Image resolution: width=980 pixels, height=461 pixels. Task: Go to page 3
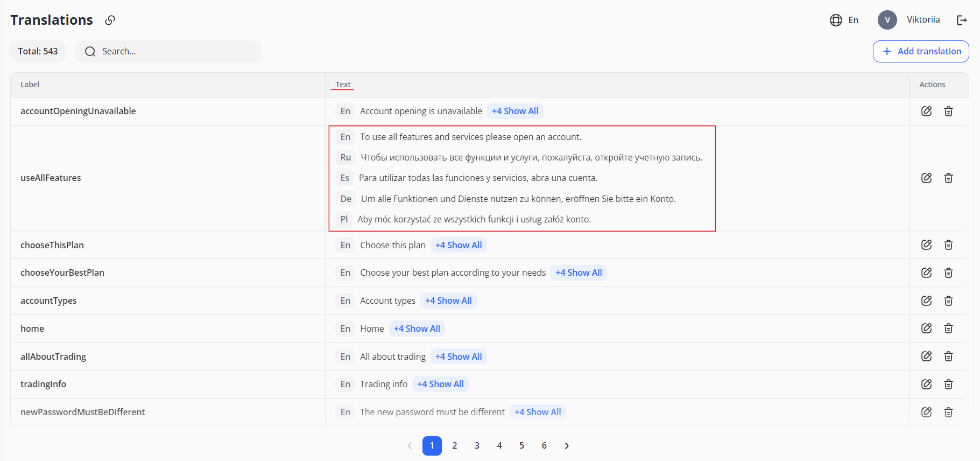(x=477, y=445)
